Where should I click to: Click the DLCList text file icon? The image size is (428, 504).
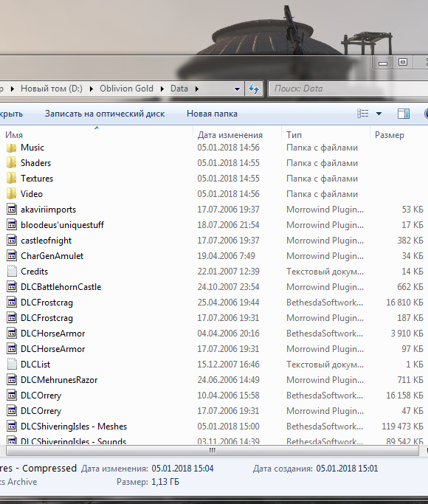12,365
